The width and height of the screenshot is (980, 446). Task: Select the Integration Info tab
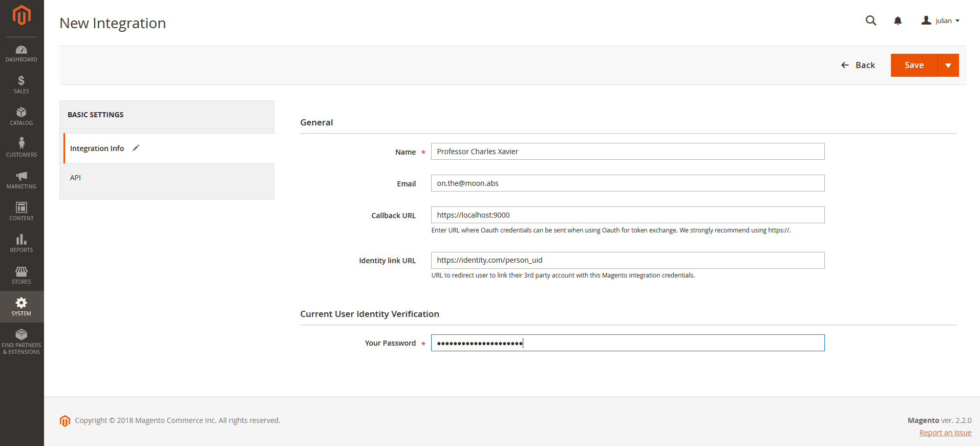click(97, 148)
